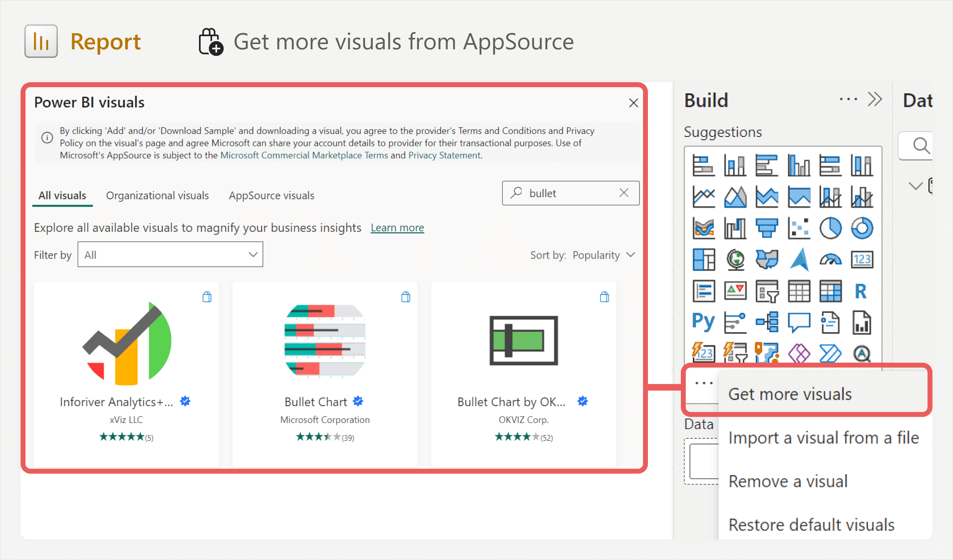The width and height of the screenshot is (953, 560).
Task: Select the area chart visual
Action: pyautogui.click(x=735, y=197)
